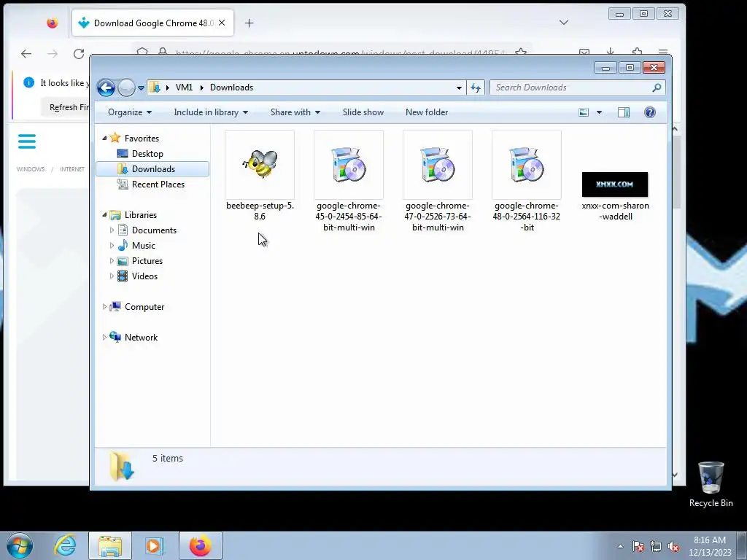The width and height of the screenshot is (747, 560).
Task: Click VM1 in the address breadcrumb
Action: point(184,87)
